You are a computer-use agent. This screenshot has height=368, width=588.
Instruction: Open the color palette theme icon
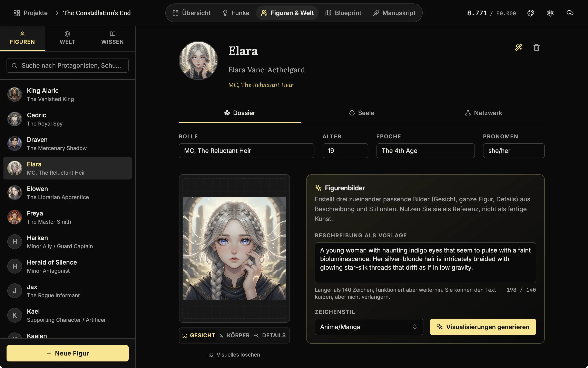click(x=531, y=13)
